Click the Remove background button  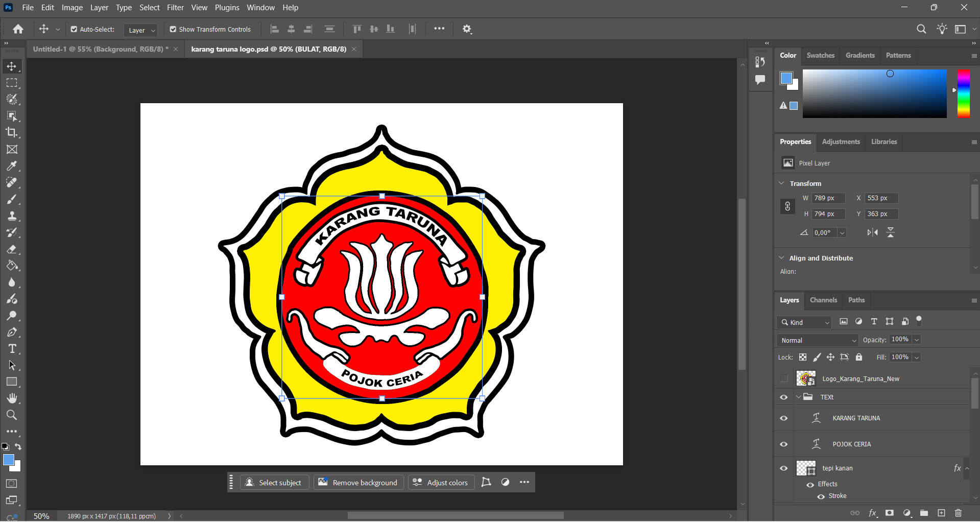pyautogui.click(x=358, y=482)
